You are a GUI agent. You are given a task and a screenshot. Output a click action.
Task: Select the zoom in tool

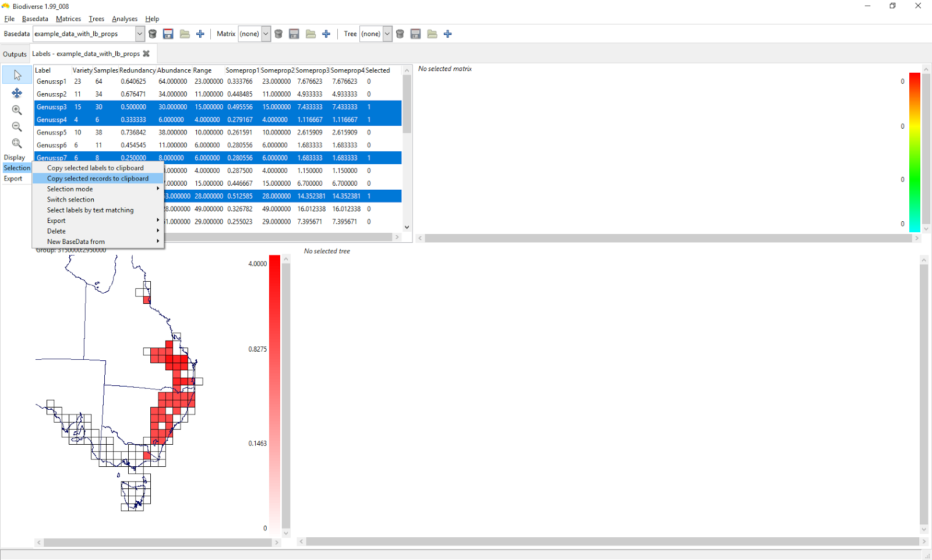(x=17, y=109)
